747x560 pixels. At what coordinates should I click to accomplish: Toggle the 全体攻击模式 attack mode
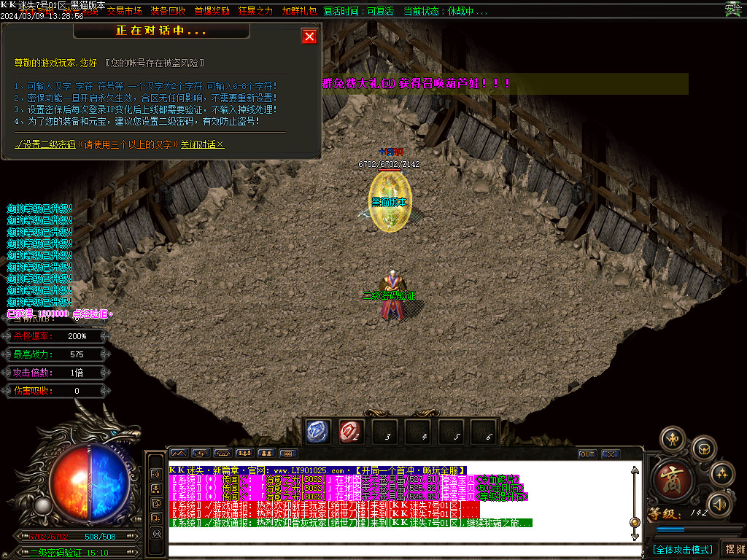click(x=682, y=549)
